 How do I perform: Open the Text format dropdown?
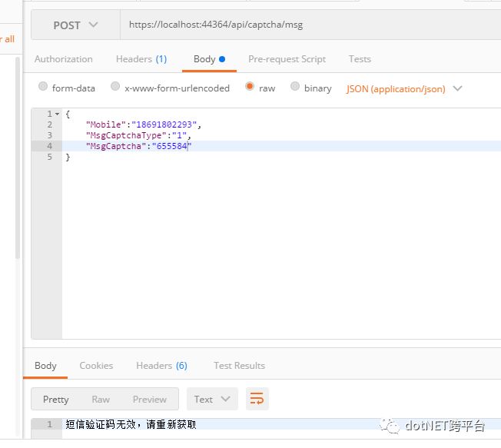212,399
